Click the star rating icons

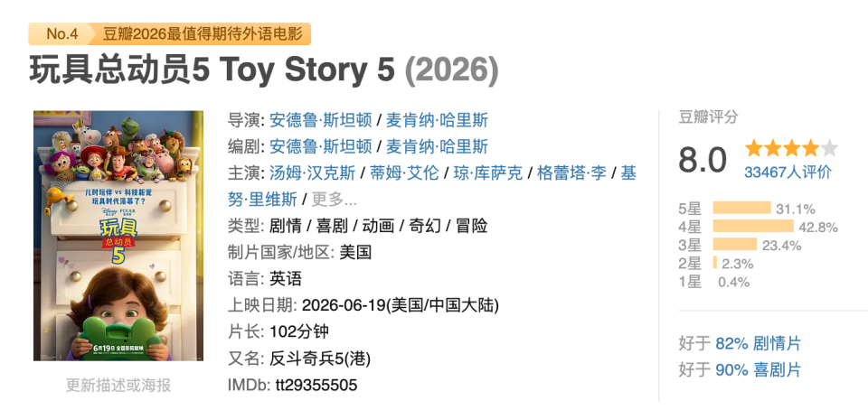[x=791, y=149]
